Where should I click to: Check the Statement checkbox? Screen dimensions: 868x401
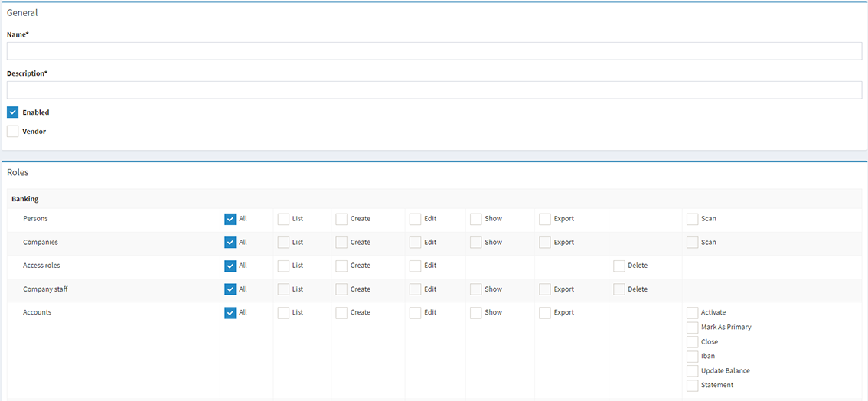(693, 386)
